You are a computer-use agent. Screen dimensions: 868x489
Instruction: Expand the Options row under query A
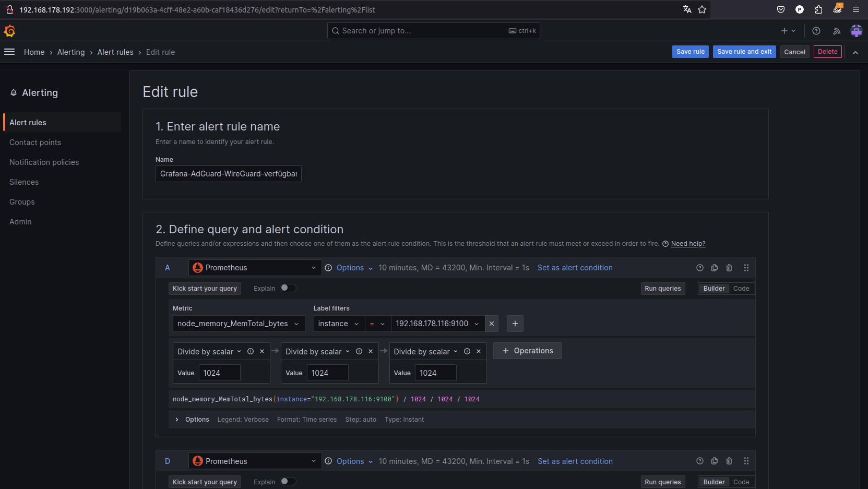point(177,420)
